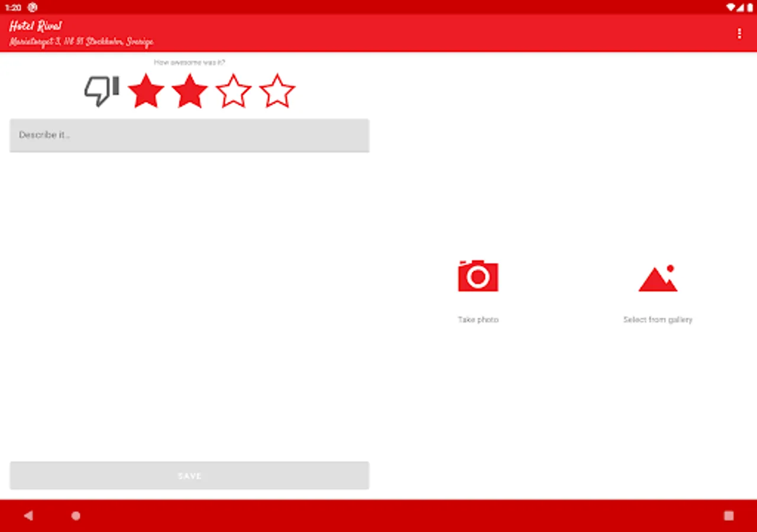Click the Hotel Rival title
This screenshot has height=532, width=757.
coord(35,26)
